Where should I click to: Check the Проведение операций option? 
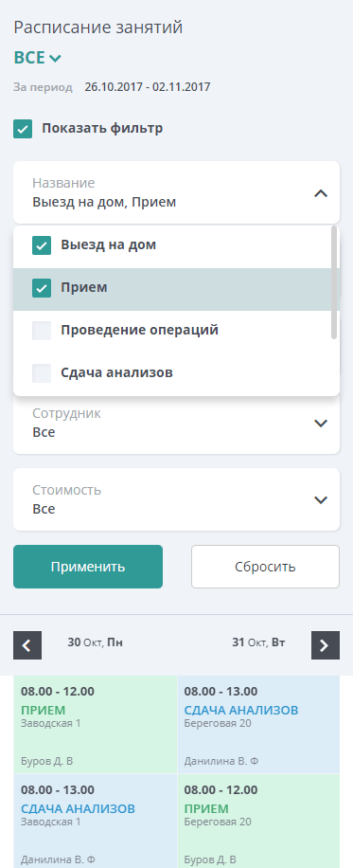42,331
